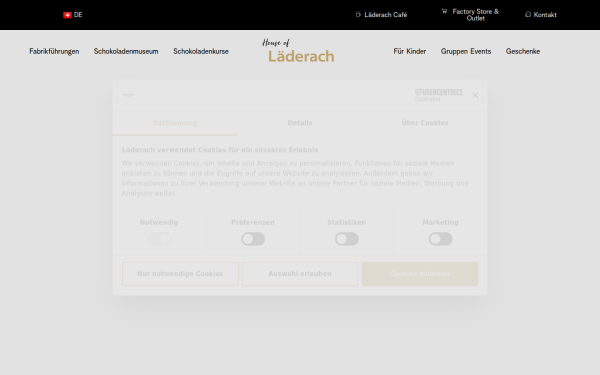
Task: Switch to the Über Cookies tab
Action: pos(425,123)
